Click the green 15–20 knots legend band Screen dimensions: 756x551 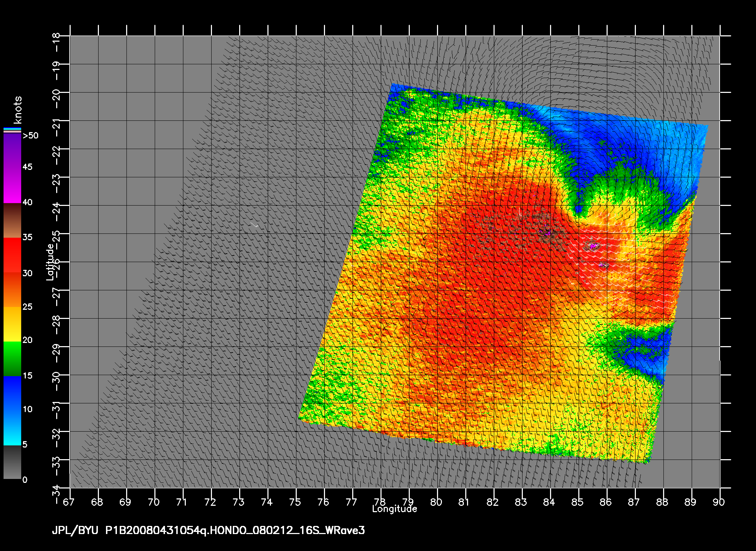coord(12,359)
